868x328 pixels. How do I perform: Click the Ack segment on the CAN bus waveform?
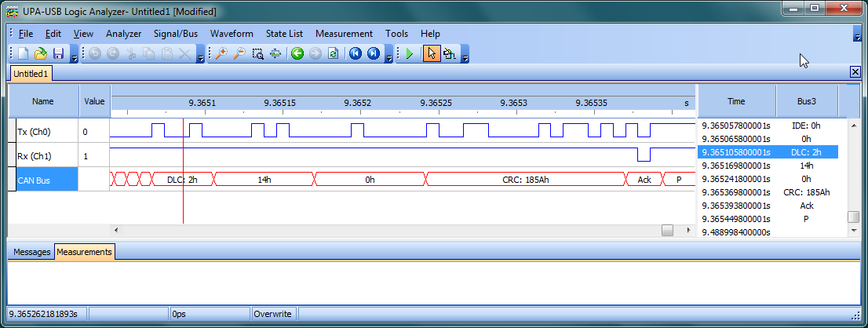click(644, 180)
